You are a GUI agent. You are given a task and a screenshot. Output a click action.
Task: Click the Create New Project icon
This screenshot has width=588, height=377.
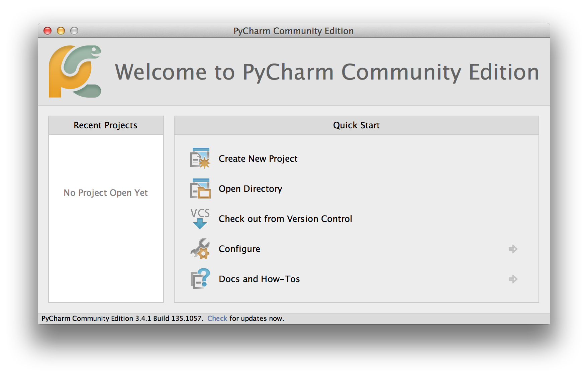(200, 158)
